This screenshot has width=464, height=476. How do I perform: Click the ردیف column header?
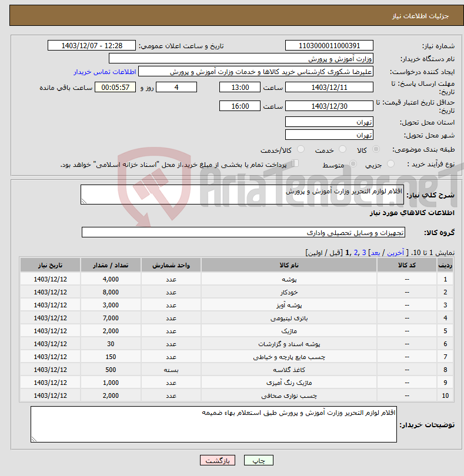pos(445,265)
